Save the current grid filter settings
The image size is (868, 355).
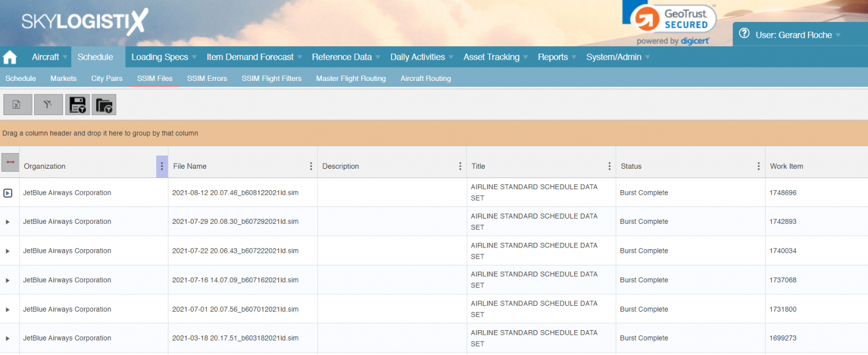pyautogui.click(x=77, y=104)
